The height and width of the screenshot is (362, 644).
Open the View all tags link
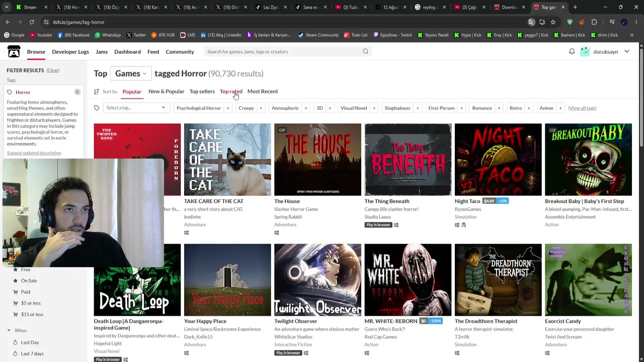tap(582, 108)
